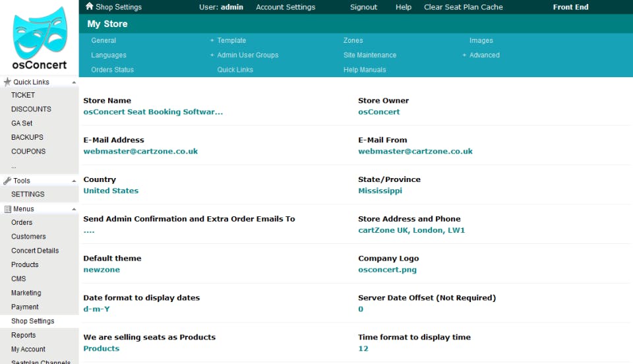The height and width of the screenshot is (364, 633).
Task: Edit date format d-m-Y
Action: point(96,309)
